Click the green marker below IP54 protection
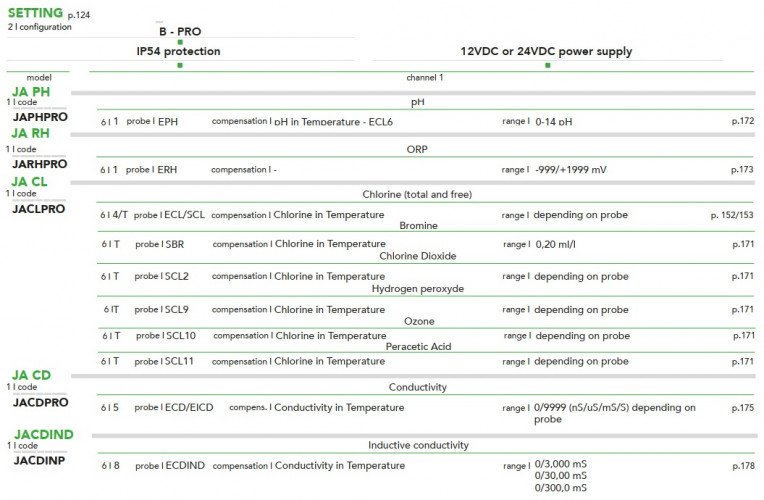 [x=179, y=65]
